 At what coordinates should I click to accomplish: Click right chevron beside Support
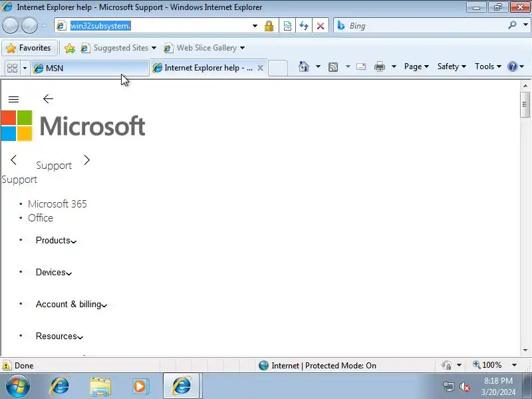(87, 160)
